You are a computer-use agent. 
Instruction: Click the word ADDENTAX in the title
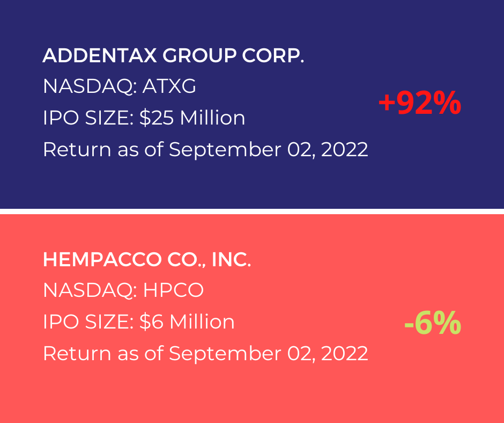point(100,55)
